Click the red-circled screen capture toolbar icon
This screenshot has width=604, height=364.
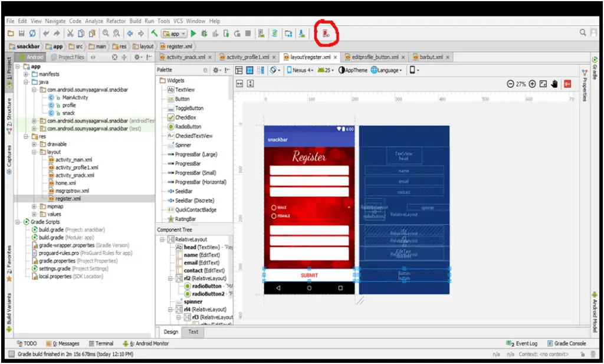(324, 33)
